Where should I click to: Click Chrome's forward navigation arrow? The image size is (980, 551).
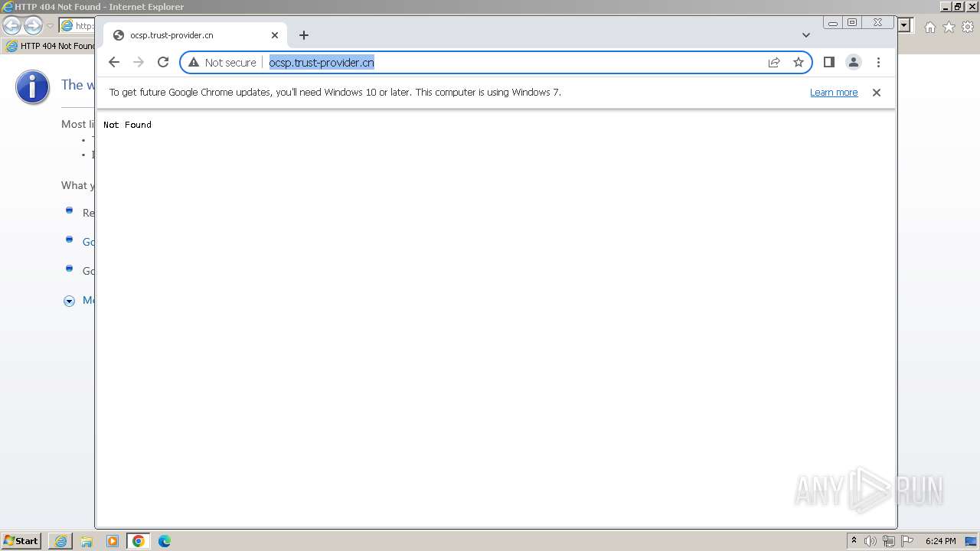[139, 62]
